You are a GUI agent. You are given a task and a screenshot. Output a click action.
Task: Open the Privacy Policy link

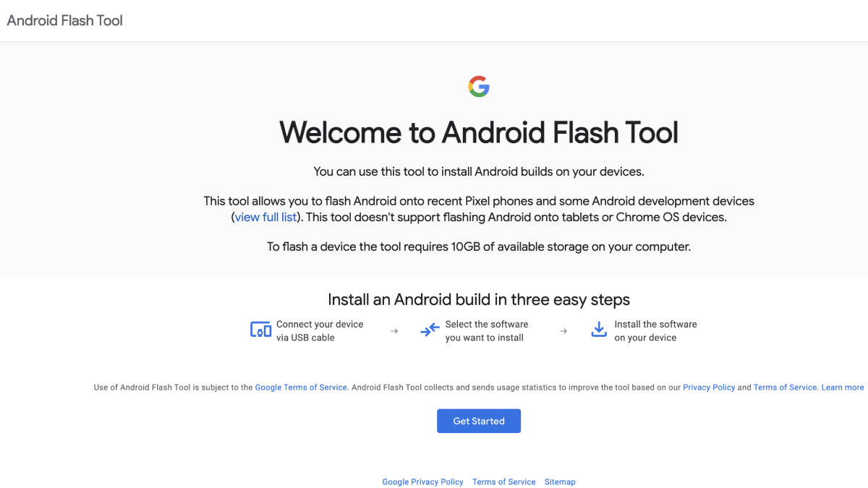[709, 387]
